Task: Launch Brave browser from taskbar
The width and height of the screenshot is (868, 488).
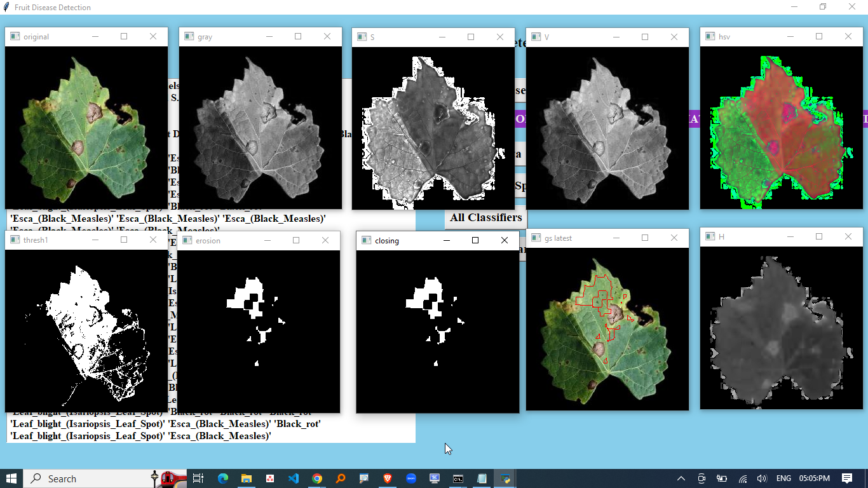Action: pos(388,478)
